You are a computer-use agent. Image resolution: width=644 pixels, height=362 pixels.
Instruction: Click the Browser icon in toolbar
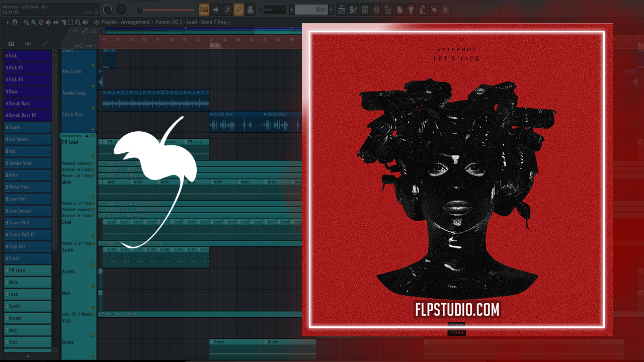388,9
